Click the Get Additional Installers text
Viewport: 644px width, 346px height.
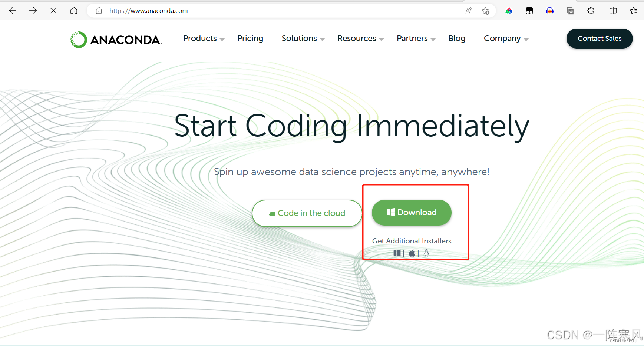412,241
